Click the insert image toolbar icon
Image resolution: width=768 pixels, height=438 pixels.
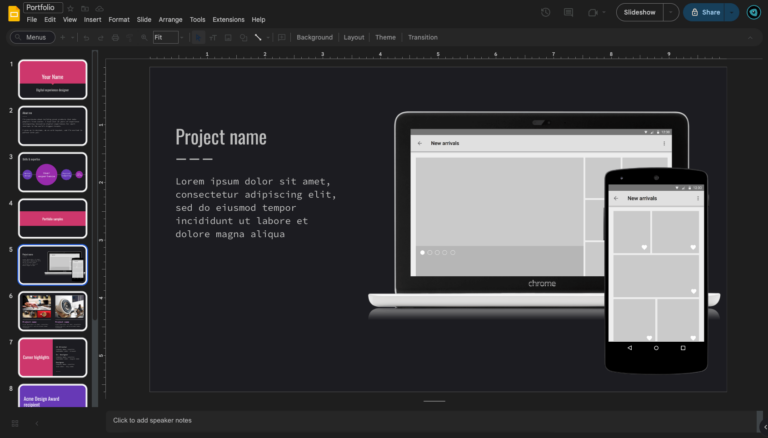pyautogui.click(x=228, y=37)
